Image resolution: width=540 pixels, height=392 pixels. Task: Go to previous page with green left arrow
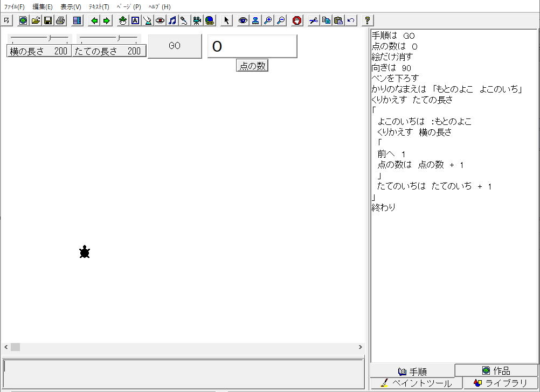click(95, 20)
